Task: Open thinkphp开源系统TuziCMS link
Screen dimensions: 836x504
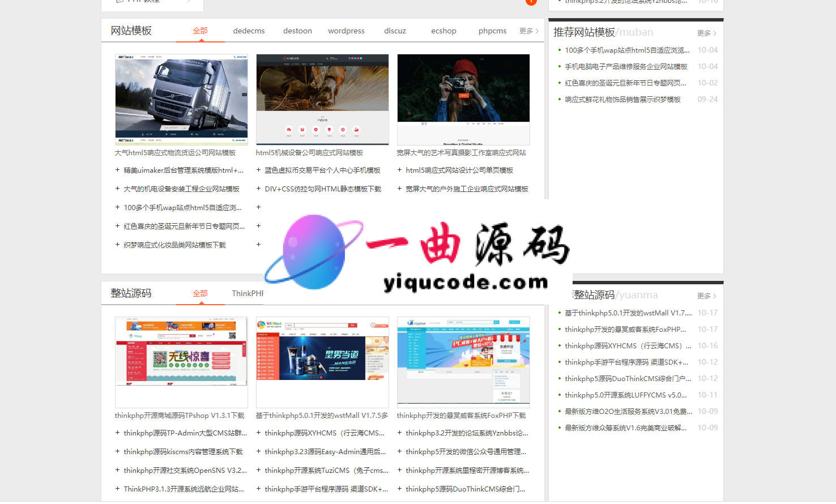Action: (x=327, y=470)
